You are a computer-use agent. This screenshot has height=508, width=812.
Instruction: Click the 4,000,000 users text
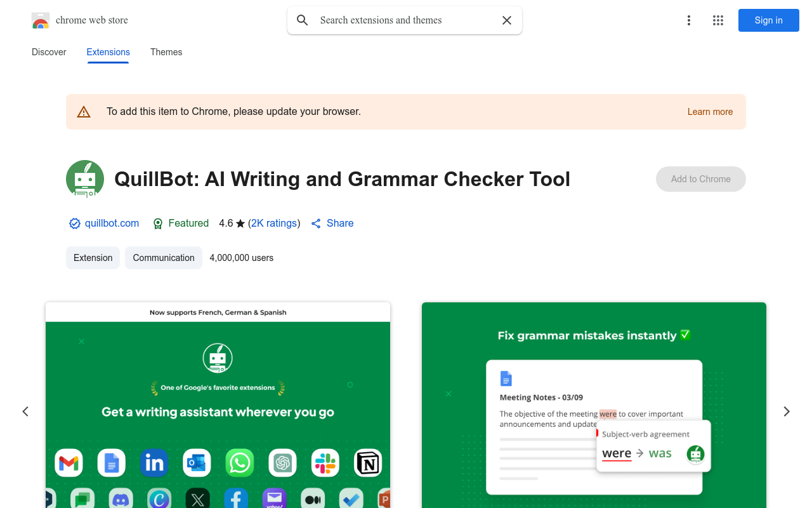pyautogui.click(x=242, y=258)
